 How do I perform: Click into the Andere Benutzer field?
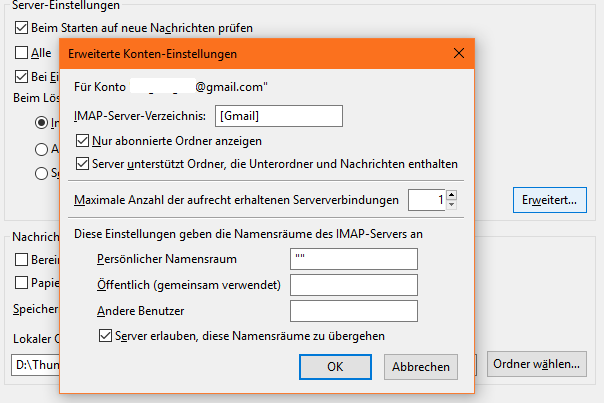tap(353, 312)
